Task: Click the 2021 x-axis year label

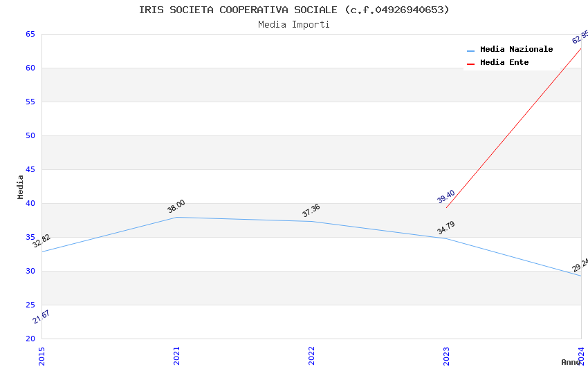Action: pyautogui.click(x=176, y=356)
